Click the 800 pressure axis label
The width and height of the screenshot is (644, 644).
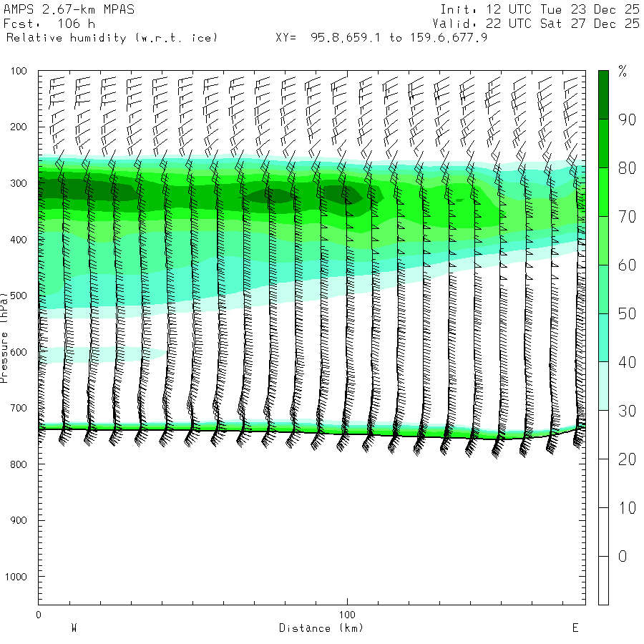tap(19, 464)
